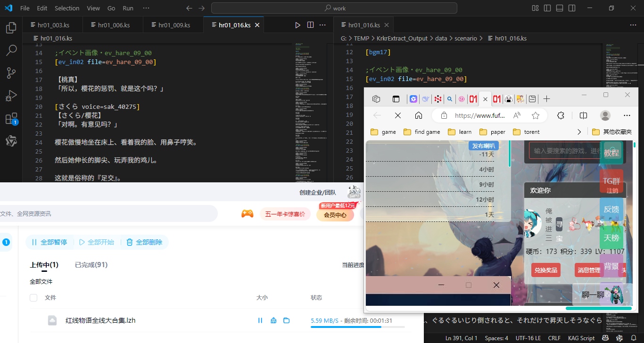Expand the bookmarks bar overflow chevron
644x343 pixels.
579,132
